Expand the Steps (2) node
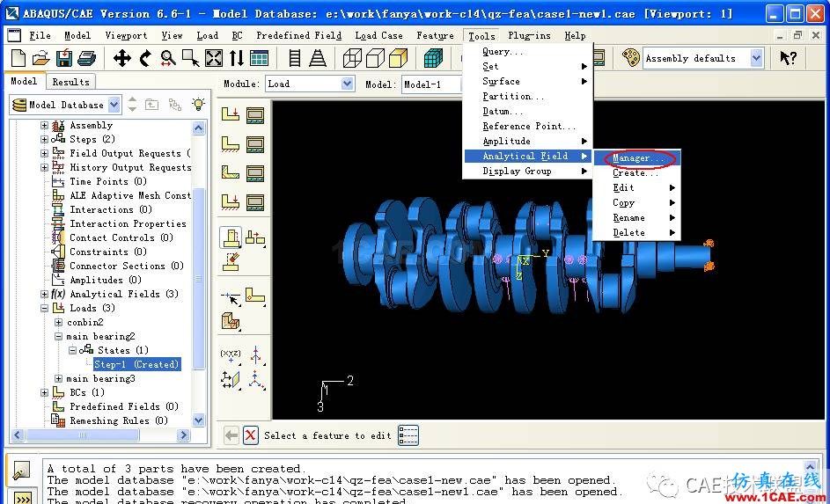This screenshot has height=504, width=830. point(45,139)
